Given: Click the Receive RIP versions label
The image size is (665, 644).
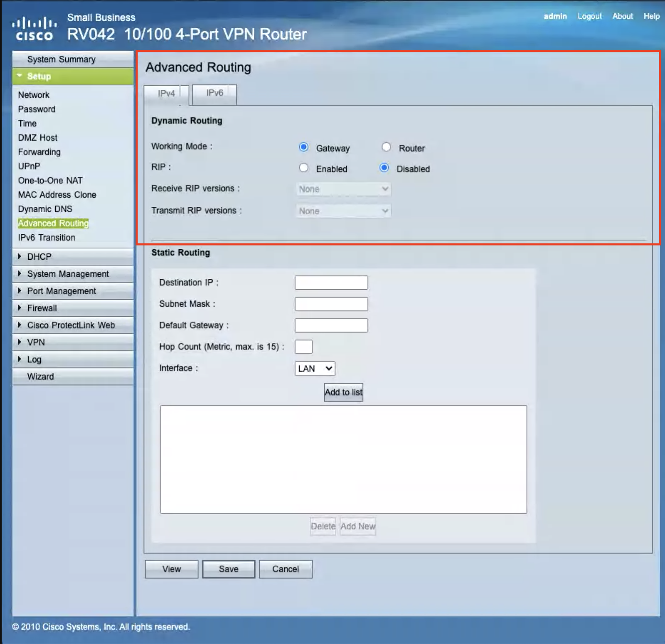Looking at the screenshot, I should click(x=195, y=189).
